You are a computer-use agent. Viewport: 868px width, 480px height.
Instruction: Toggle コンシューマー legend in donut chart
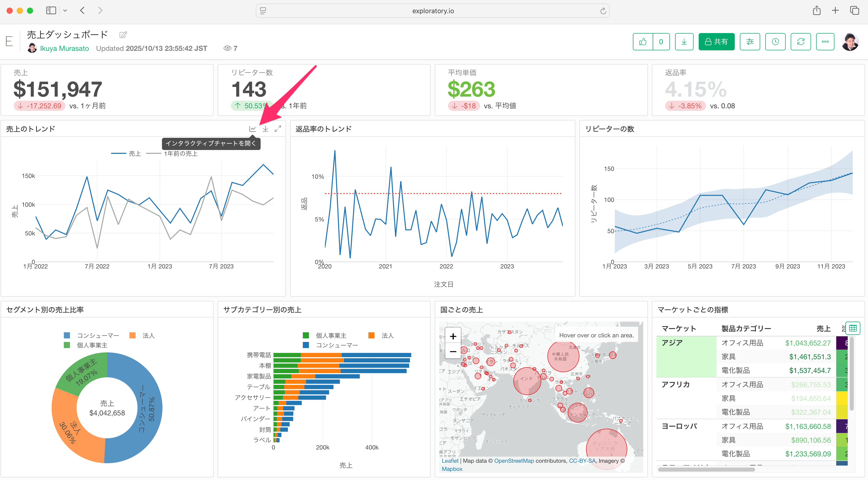coord(92,336)
